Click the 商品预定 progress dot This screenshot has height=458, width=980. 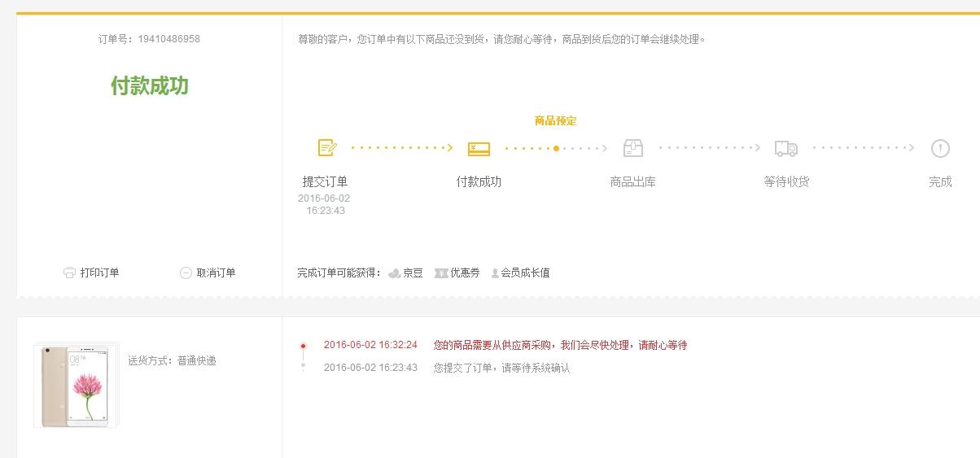pyautogui.click(x=556, y=148)
